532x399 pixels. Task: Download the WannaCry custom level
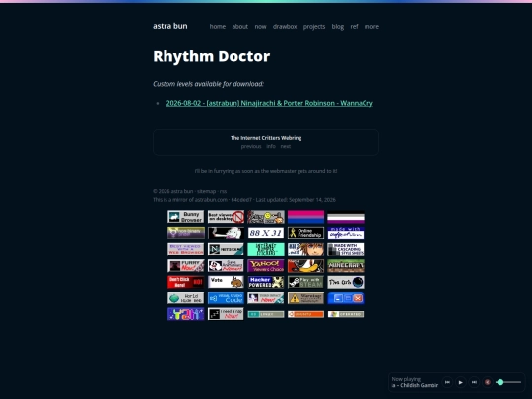click(x=269, y=103)
